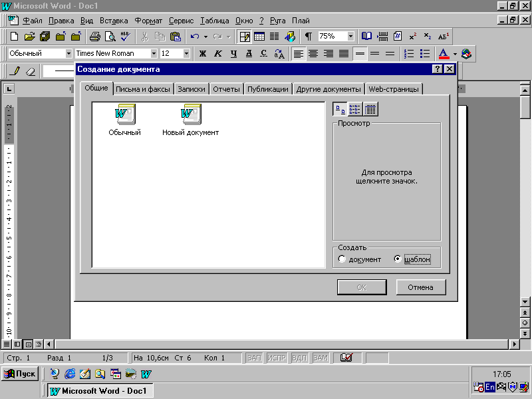Click the Open file folder icon
This screenshot has height=399, width=532.
tap(29, 37)
